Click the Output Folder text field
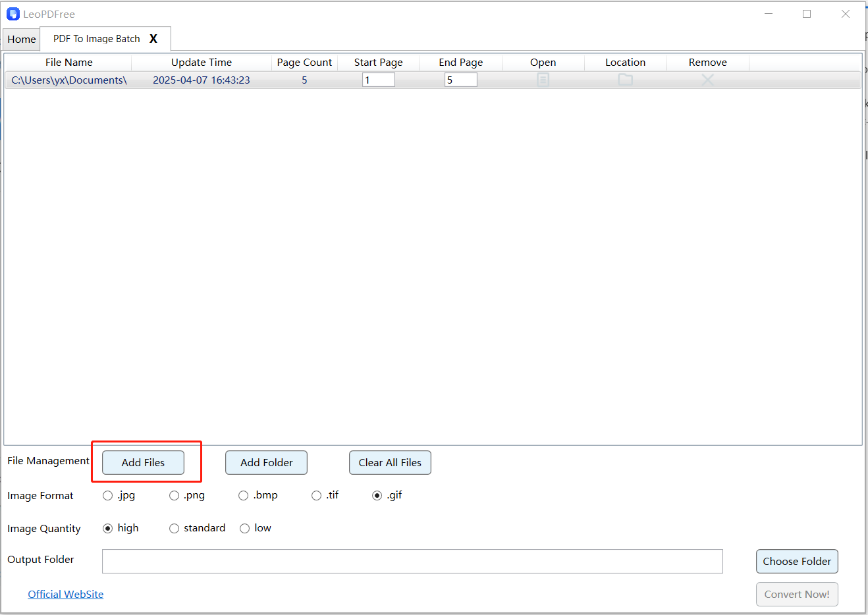Screen dimensions: 868x615 (x=412, y=562)
